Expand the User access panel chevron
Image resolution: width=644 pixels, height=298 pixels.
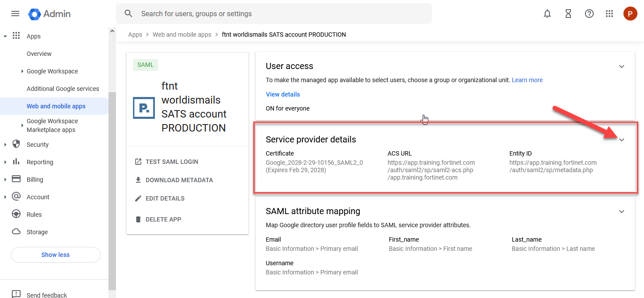coord(622,66)
